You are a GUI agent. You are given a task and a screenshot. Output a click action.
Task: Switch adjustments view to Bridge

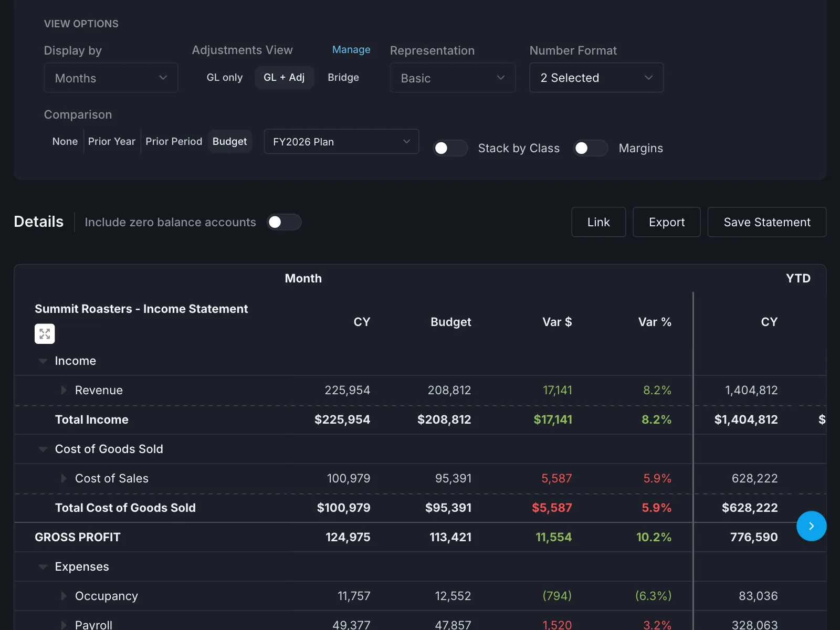[x=343, y=78]
